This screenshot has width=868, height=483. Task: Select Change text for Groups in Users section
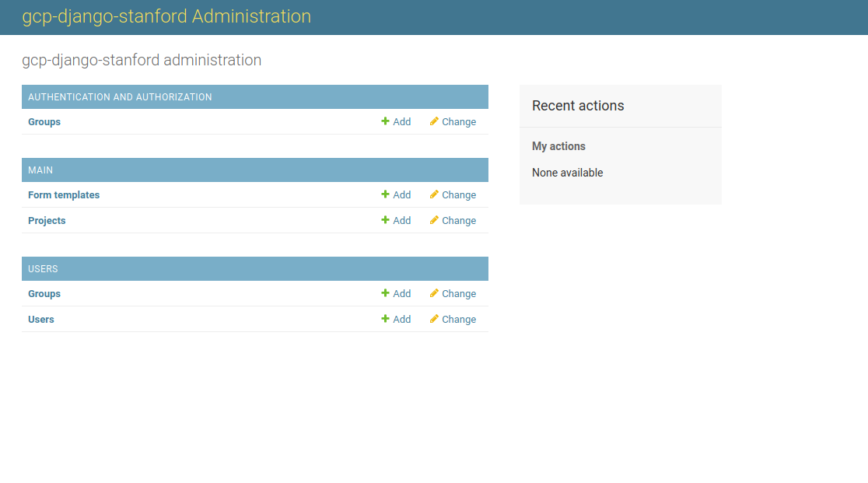point(459,294)
